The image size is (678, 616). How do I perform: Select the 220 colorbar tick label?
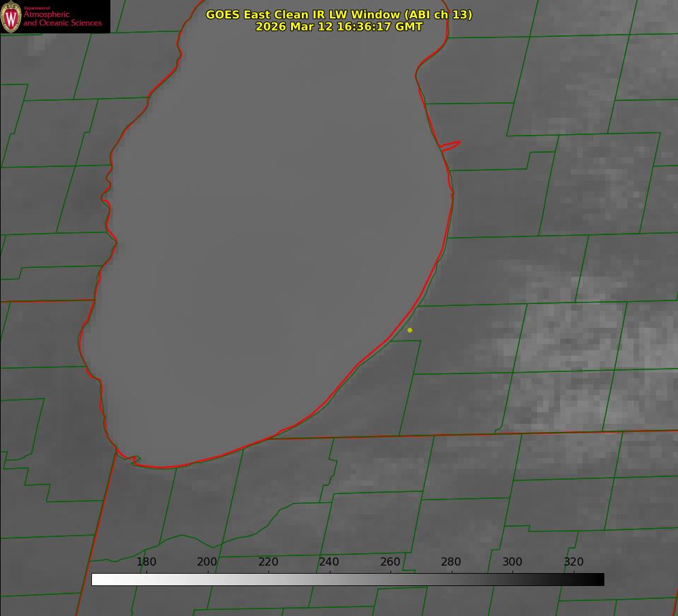[268, 562]
